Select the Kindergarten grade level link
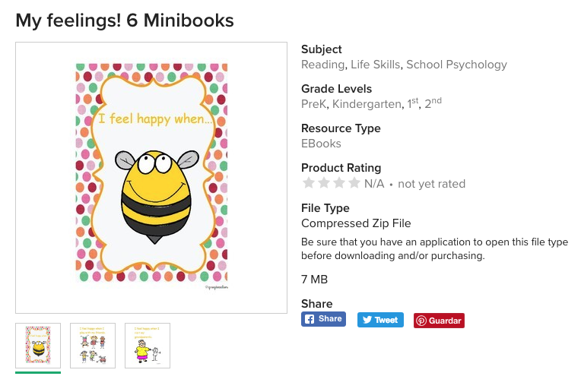Screen dimensions: 581x392 click(x=365, y=104)
